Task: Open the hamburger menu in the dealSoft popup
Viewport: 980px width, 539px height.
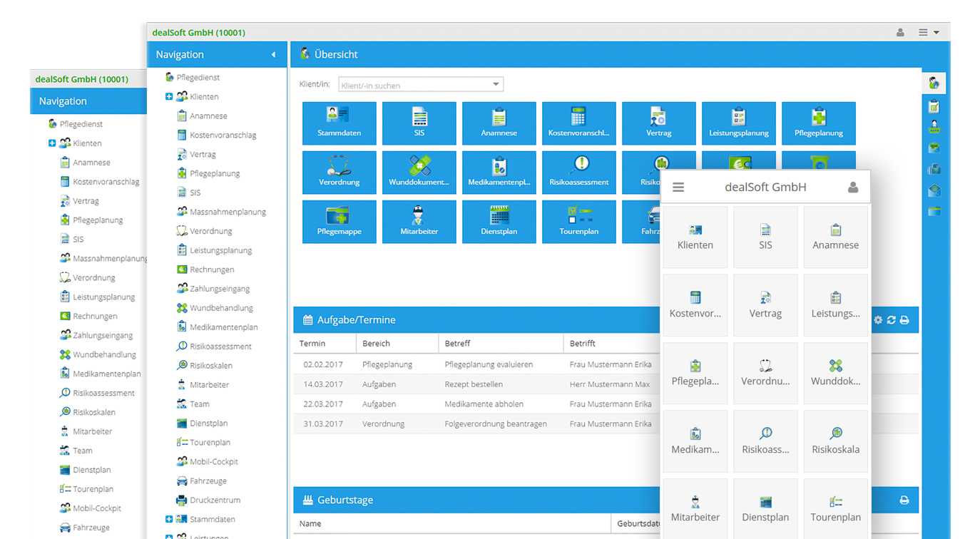Action: (x=678, y=187)
